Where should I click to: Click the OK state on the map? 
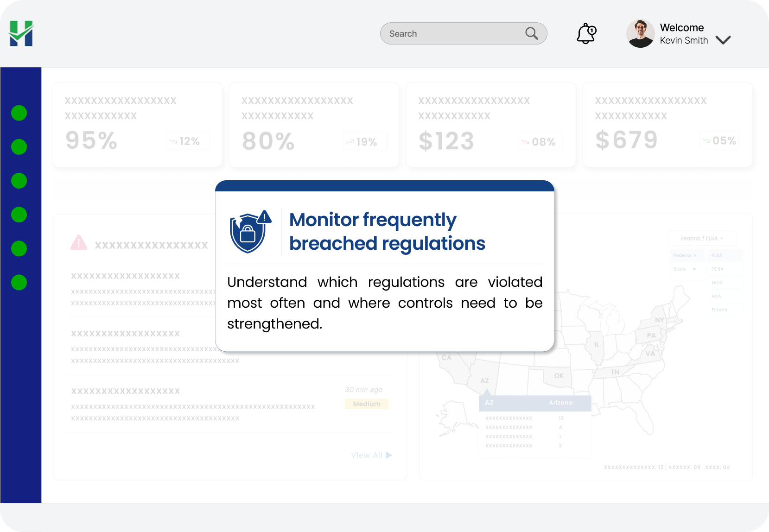click(559, 376)
